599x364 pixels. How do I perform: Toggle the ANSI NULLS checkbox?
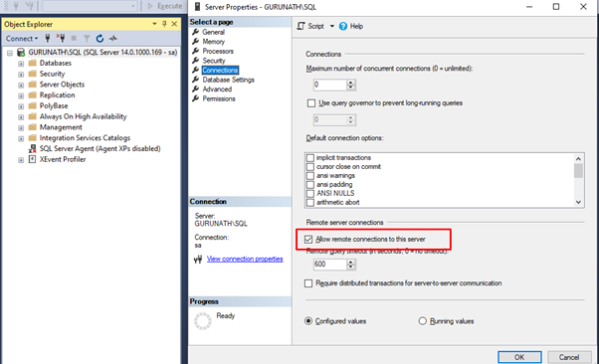[310, 194]
